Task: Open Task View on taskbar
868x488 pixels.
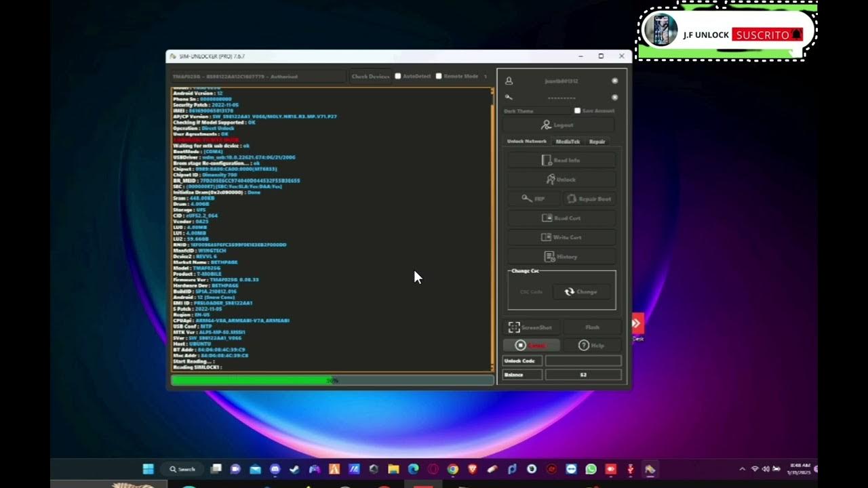Action: (x=216, y=469)
